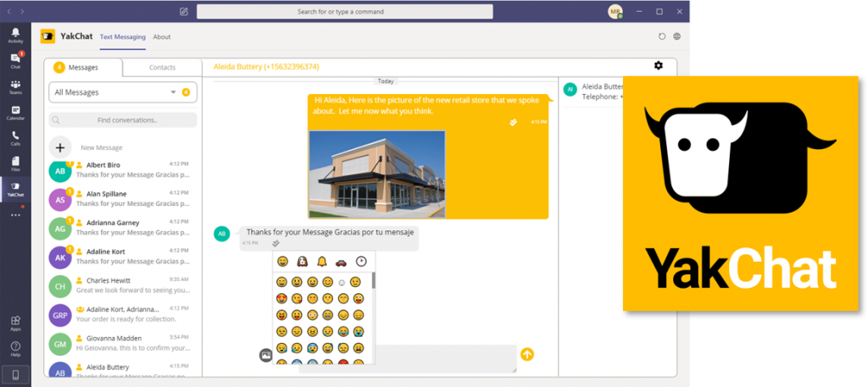This screenshot has height=387, width=868.
Task: Click the refresh icon at top right
Action: [x=662, y=36]
